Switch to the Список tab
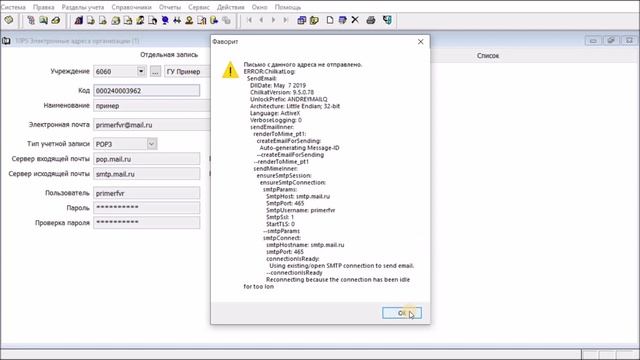 [488, 56]
